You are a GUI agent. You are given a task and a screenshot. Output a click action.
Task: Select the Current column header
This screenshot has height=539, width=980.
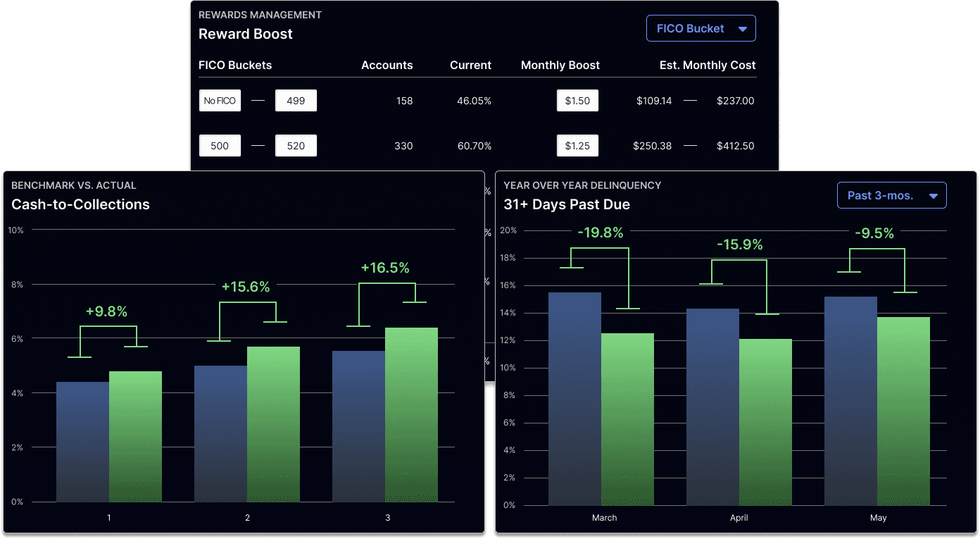point(470,65)
